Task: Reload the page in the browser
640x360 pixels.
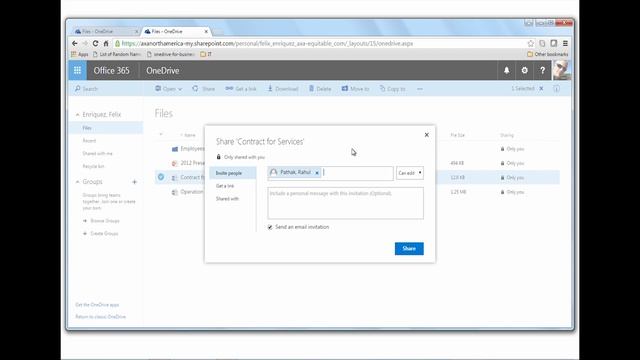Action: (96, 43)
